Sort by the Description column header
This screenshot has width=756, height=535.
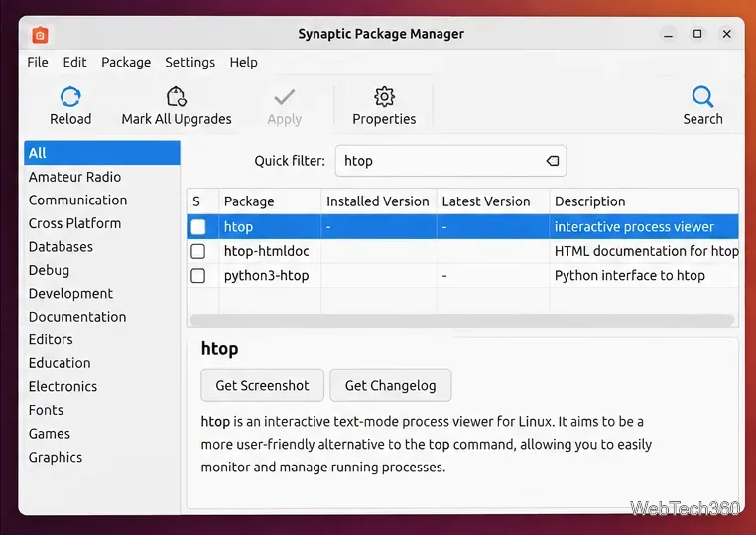click(x=644, y=201)
